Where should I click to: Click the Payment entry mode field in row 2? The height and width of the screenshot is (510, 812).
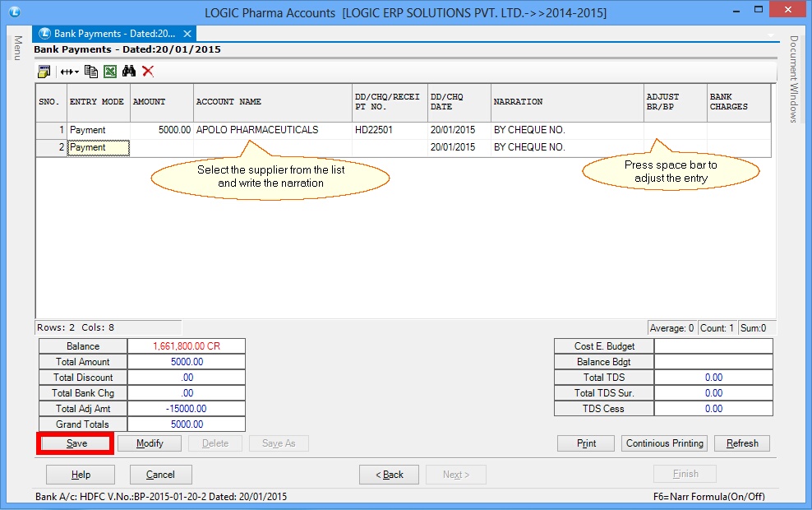click(x=99, y=148)
